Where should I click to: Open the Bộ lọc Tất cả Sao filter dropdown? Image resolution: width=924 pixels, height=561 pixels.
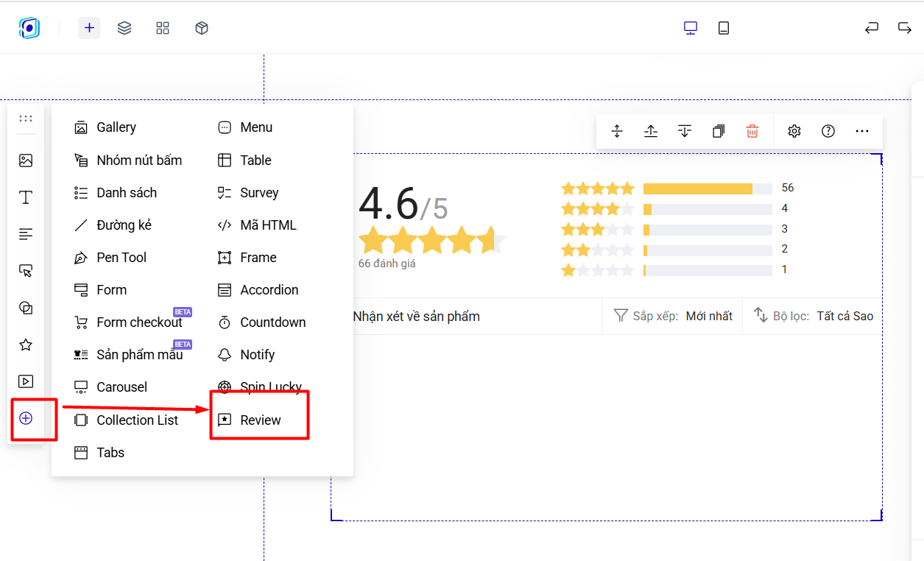(x=813, y=316)
